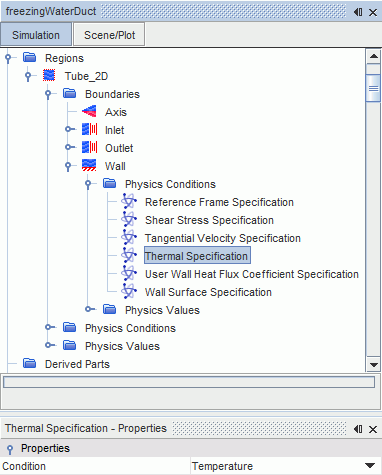Collapse the Tube_2D node
Image resolution: width=382 pixels, height=475 pixels.
[x=28, y=76]
